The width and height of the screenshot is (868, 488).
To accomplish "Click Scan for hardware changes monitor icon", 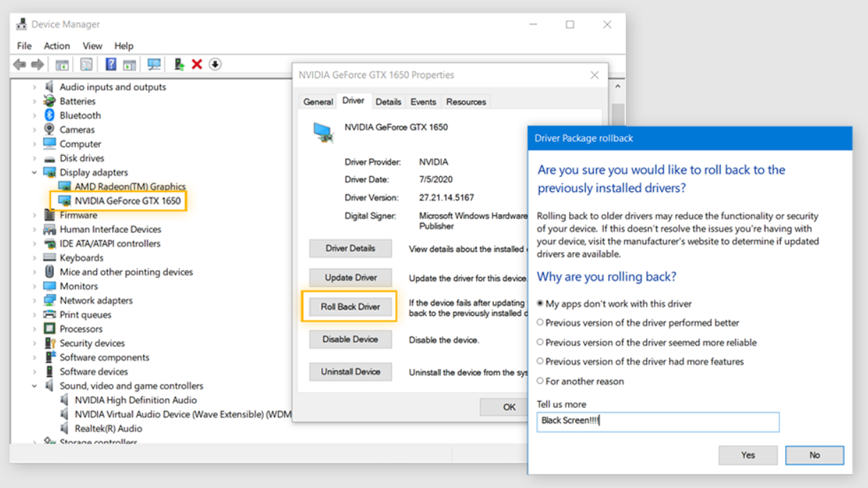I will coord(154,64).
